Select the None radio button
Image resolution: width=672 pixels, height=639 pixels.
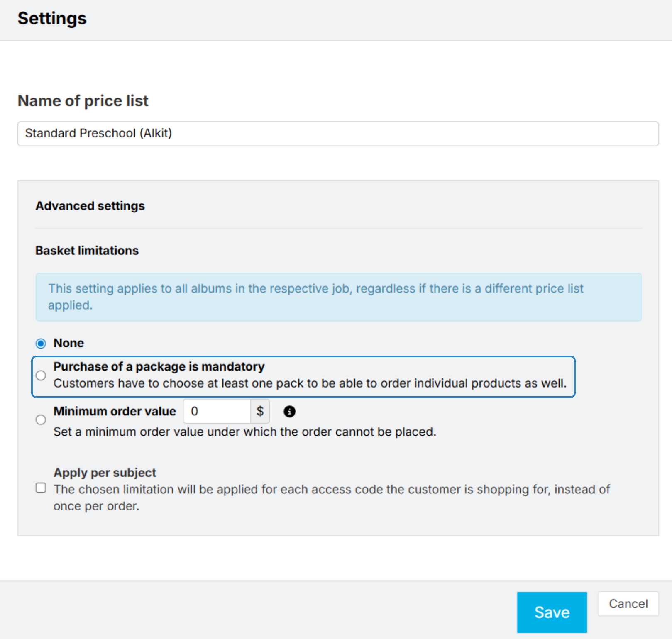click(x=41, y=344)
